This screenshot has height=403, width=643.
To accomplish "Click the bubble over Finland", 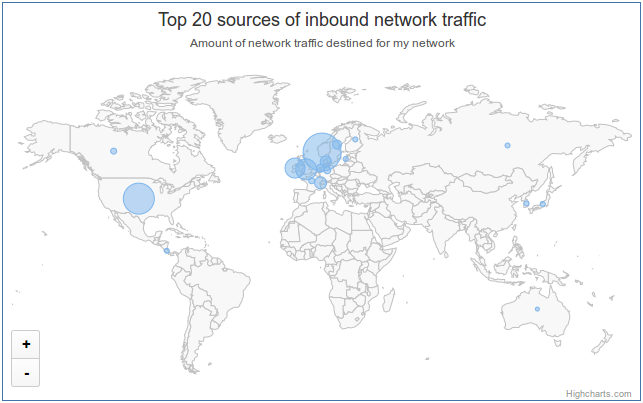I will 355,140.
